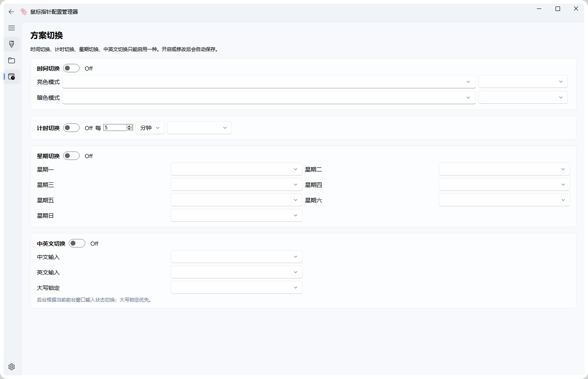The width and height of the screenshot is (588, 379).
Task: Select the calendar-clock scheme switching sidebar icon
Action: [x=11, y=77]
